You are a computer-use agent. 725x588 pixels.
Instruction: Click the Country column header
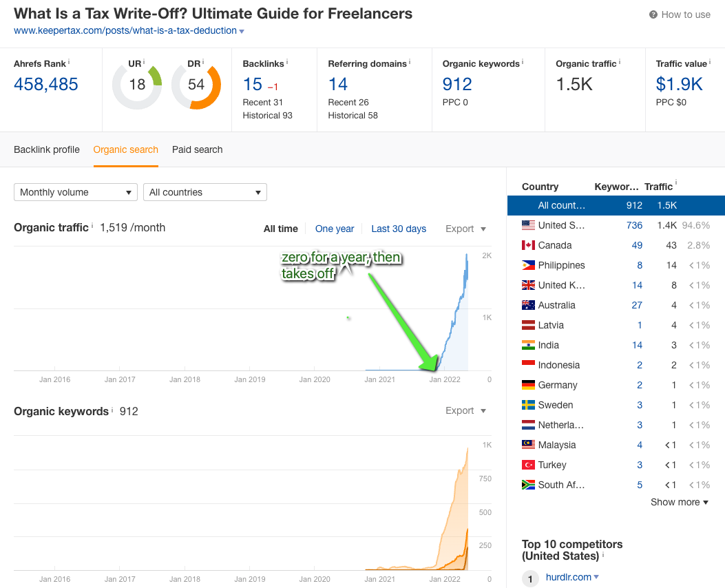(x=540, y=187)
